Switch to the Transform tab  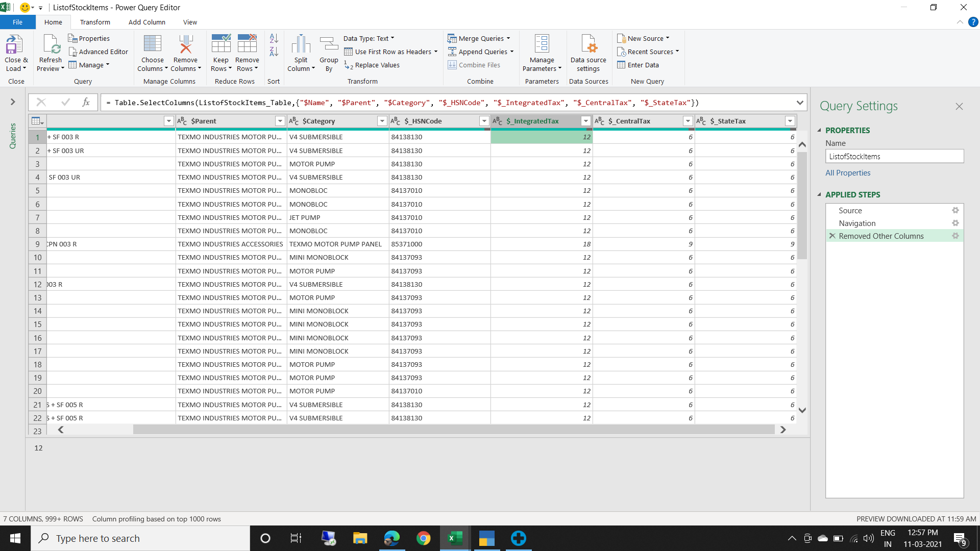click(x=95, y=22)
